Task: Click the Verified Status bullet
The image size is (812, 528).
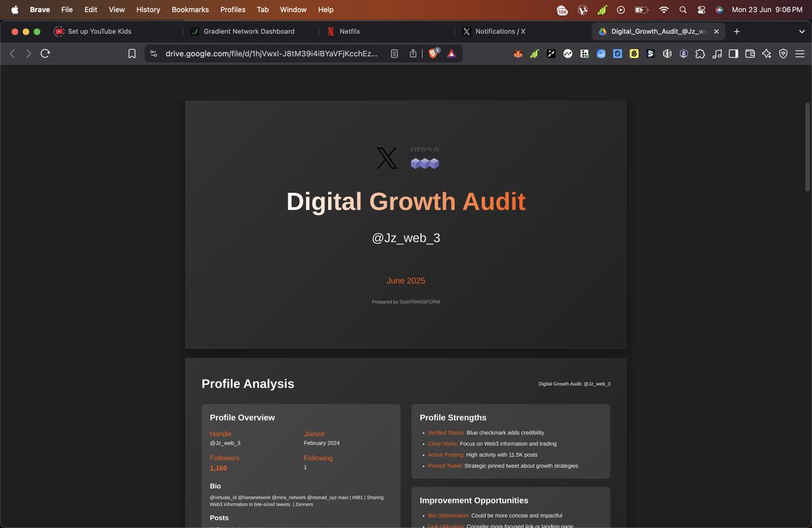Action: (486, 433)
